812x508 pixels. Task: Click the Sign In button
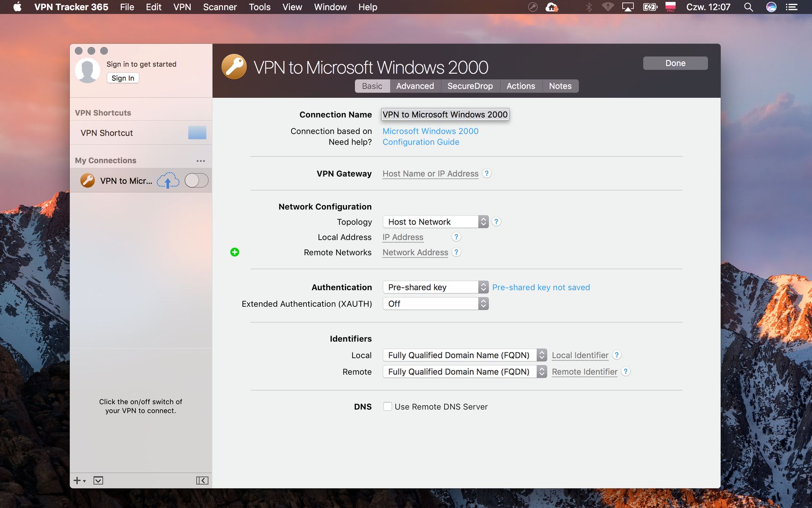point(123,78)
